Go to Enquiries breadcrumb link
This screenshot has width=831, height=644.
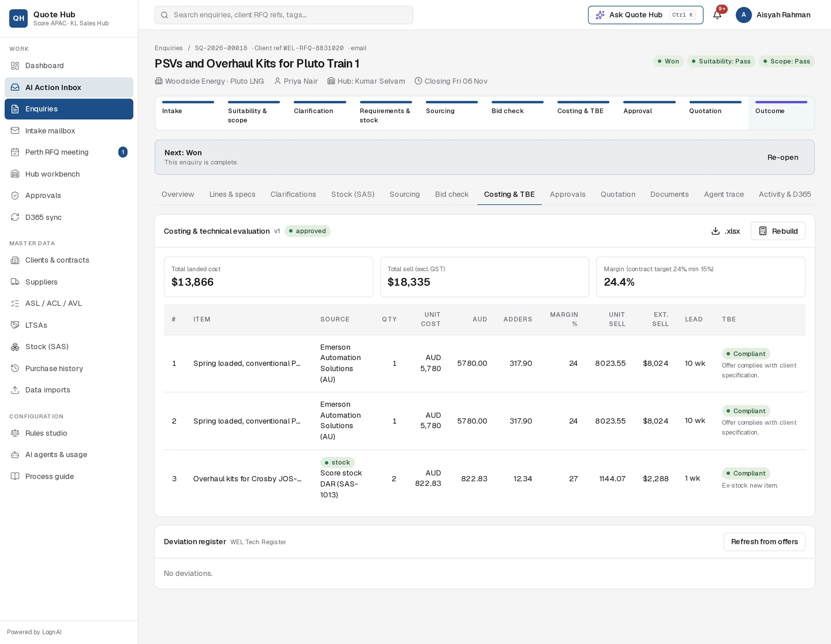pyautogui.click(x=169, y=48)
